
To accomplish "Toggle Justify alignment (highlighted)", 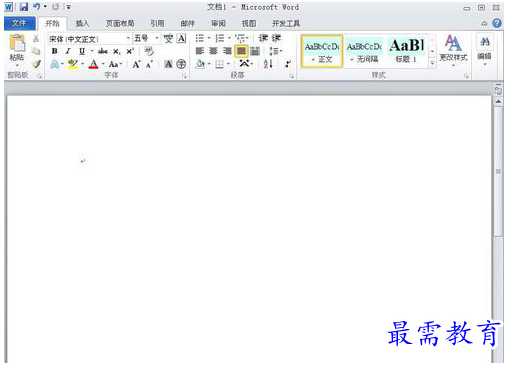I will 241,51.
